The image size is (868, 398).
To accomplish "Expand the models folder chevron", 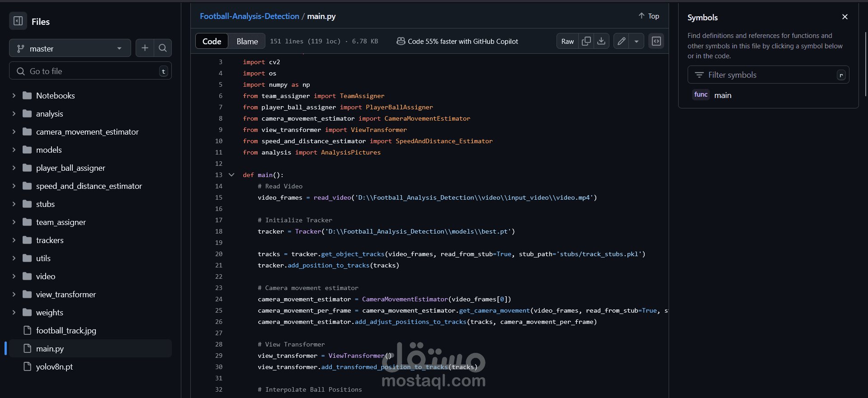I will (x=14, y=150).
